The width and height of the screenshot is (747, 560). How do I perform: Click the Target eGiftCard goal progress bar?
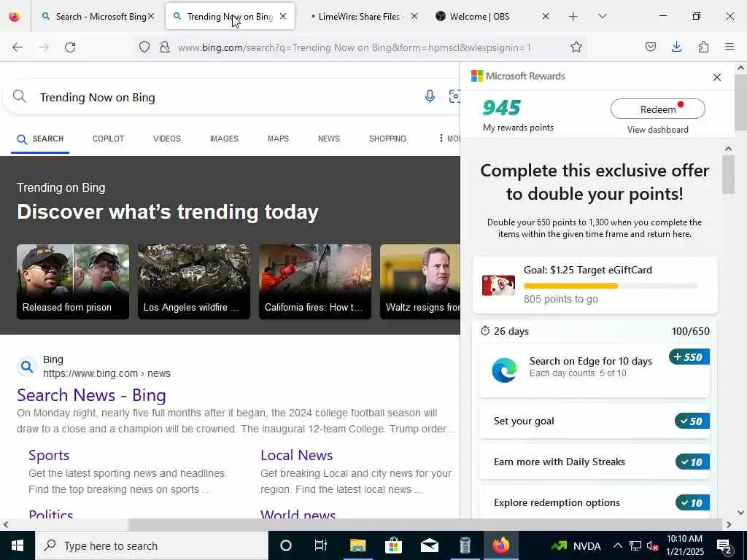tap(611, 286)
